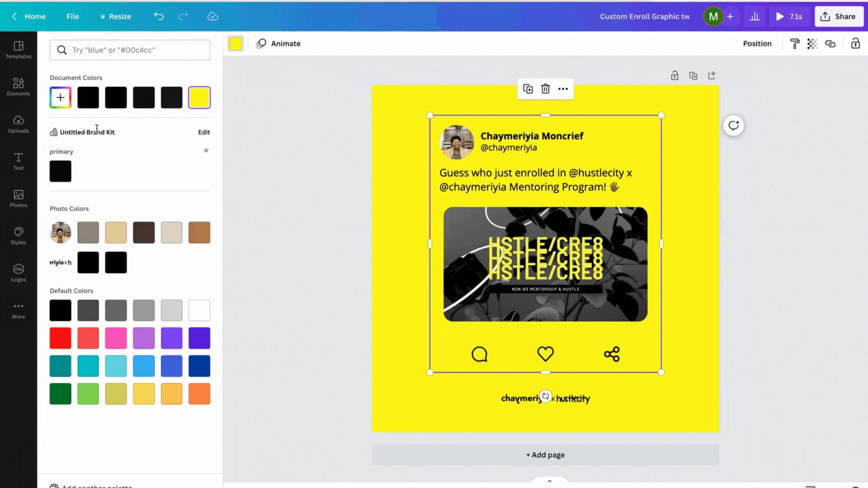
Task: Select the navy blue default color swatch
Action: (x=200, y=366)
